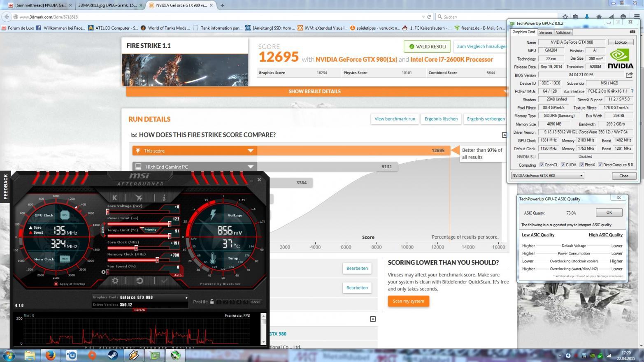Viewport: 644px width, 362px height.
Task: Switch to the Sensors tab in GPU-Z
Action: 545,32
